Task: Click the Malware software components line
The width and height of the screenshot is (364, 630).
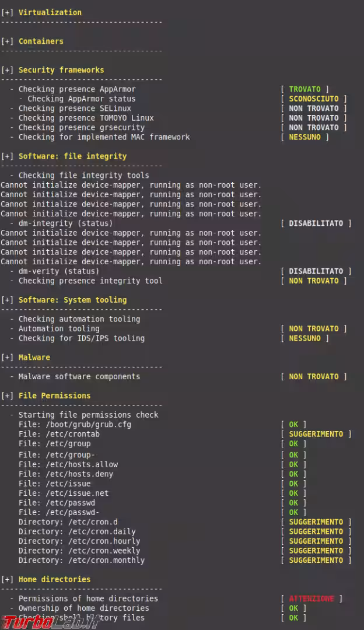Action: tap(79, 377)
